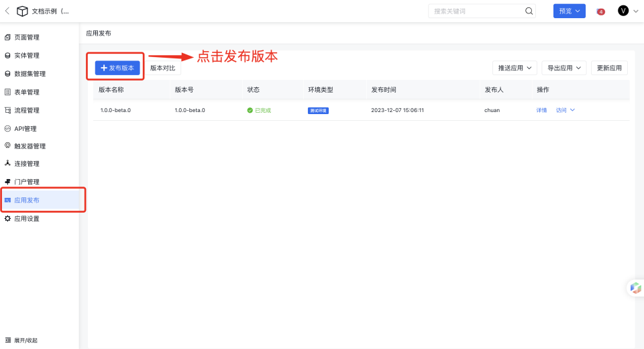The height and width of the screenshot is (349, 644).
Task: Toggle sidebar with 展开/收起 icon
Action: pos(8,340)
